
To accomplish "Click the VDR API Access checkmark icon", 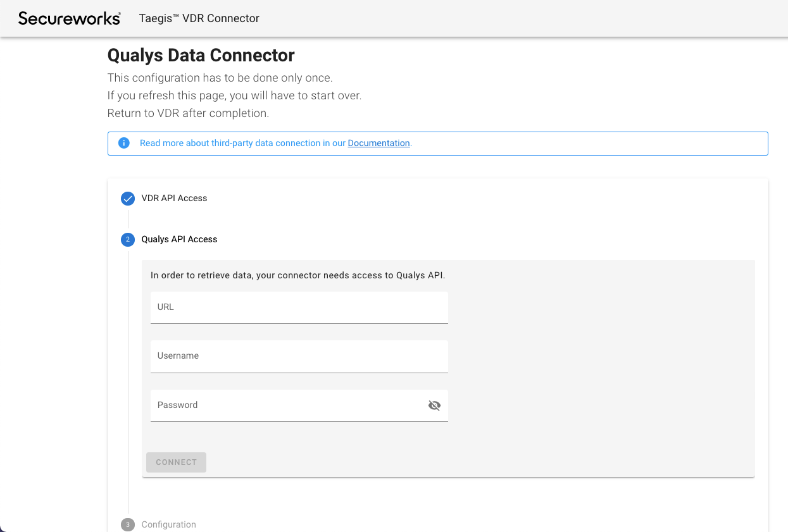I will (128, 199).
